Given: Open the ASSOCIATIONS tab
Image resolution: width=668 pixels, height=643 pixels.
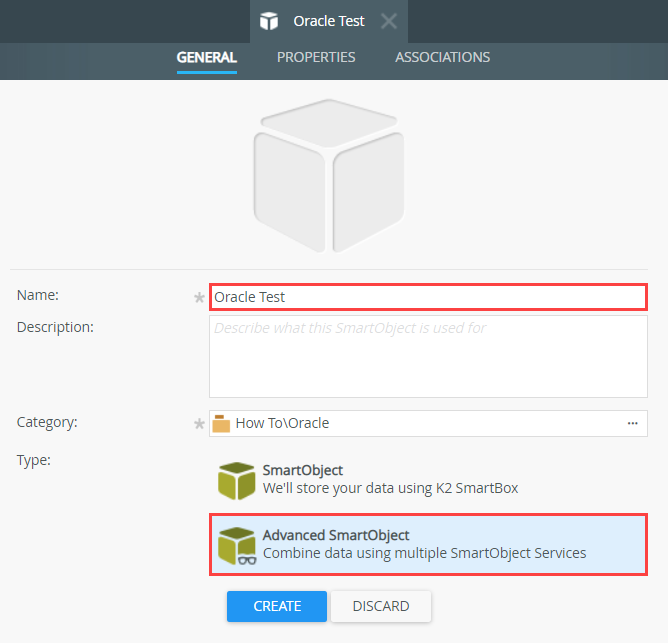Looking at the screenshot, I should (442, 57).
